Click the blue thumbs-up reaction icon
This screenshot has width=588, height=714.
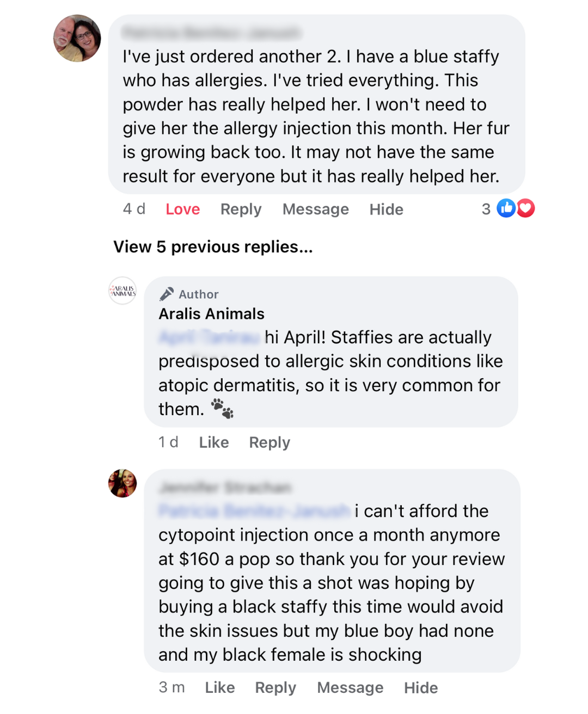(506, 208)
